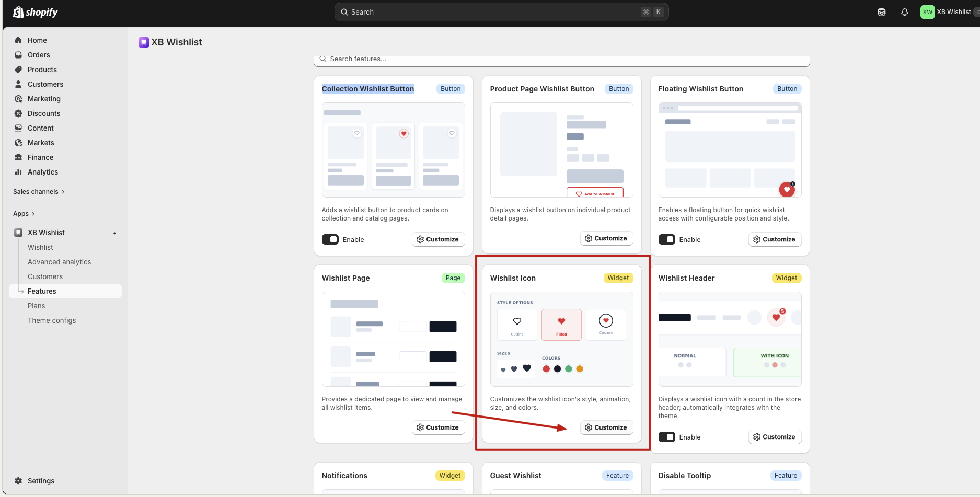Customize the Wishlist Icon widget
Viewport: 980px width, 497px height.
pos(606,427)
